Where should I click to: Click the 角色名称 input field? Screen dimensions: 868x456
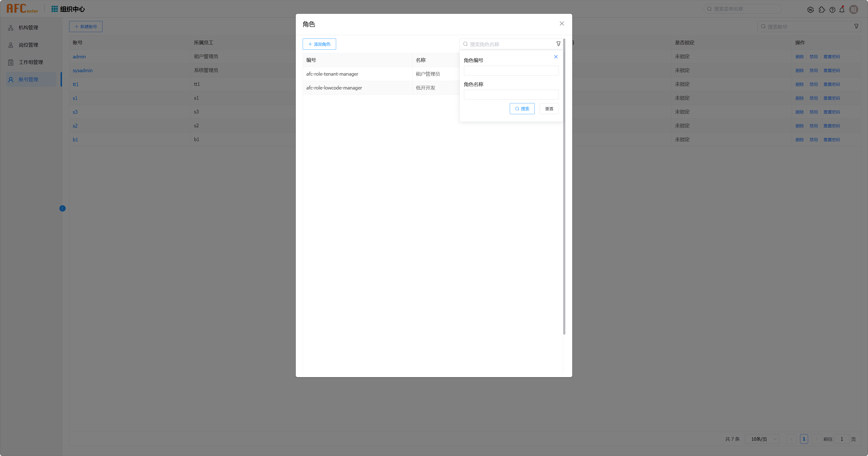point(511,94)
